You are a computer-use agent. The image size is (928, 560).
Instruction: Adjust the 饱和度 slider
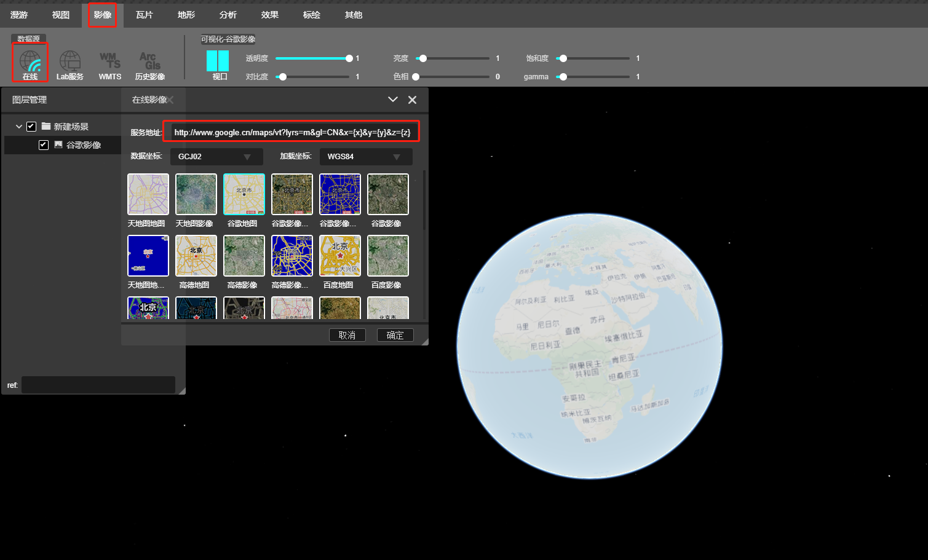tap(593, 58)
